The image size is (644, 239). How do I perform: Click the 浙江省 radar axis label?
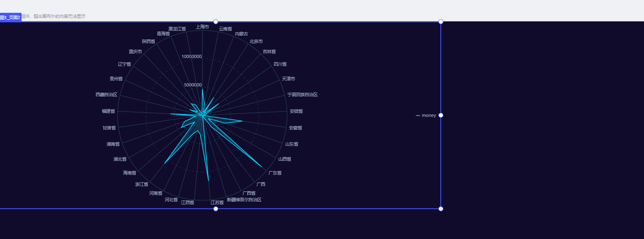tap(142, 184)
